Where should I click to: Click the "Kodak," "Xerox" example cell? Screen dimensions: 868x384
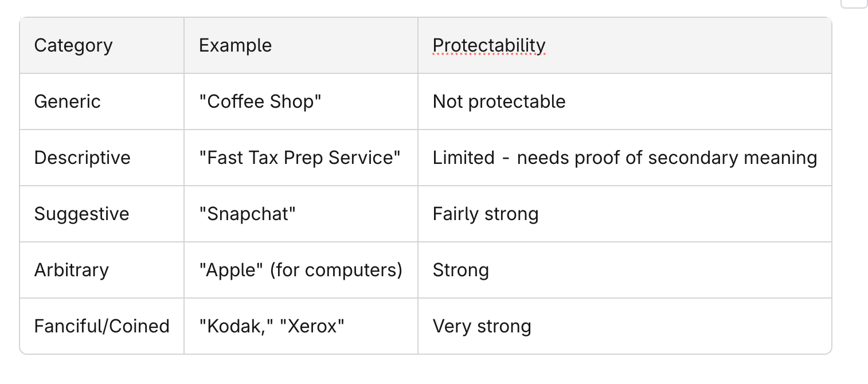301,326
